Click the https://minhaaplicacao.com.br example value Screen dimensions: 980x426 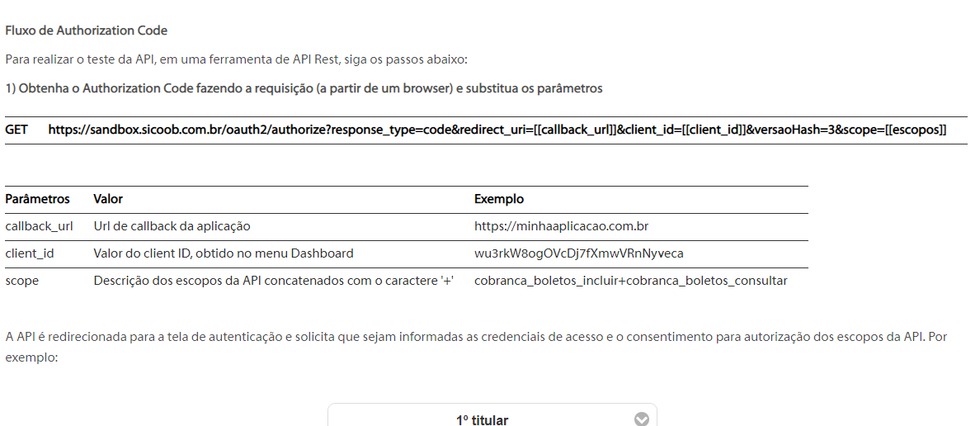(561, 226)
